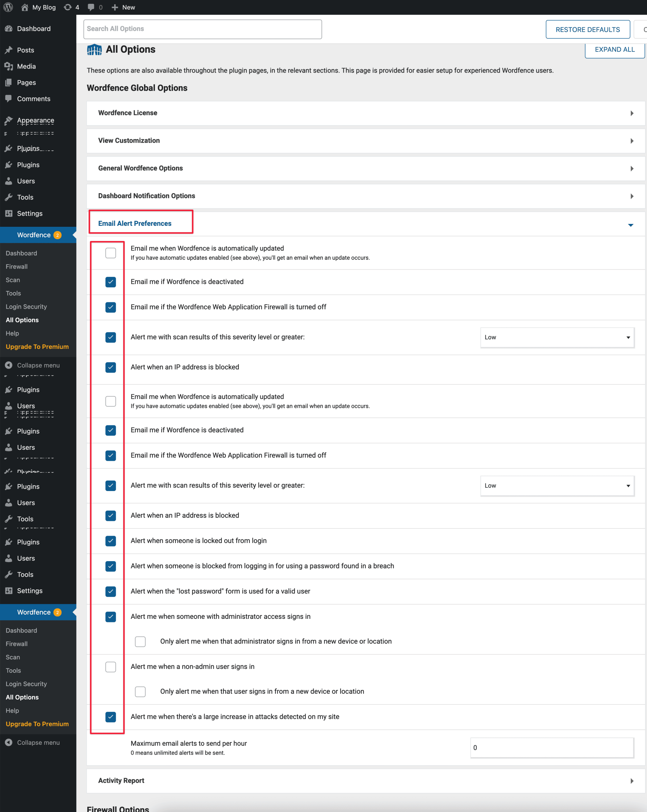
Task: Click the Media library icon in sidebar
Action: [9, 66]
